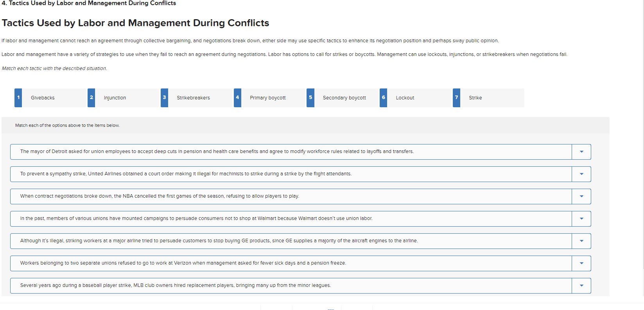Image resolution: width=644 pixels, height=310 pixels.
Task: Click the number 7 badge beside Strike
Action: point(457,98)
